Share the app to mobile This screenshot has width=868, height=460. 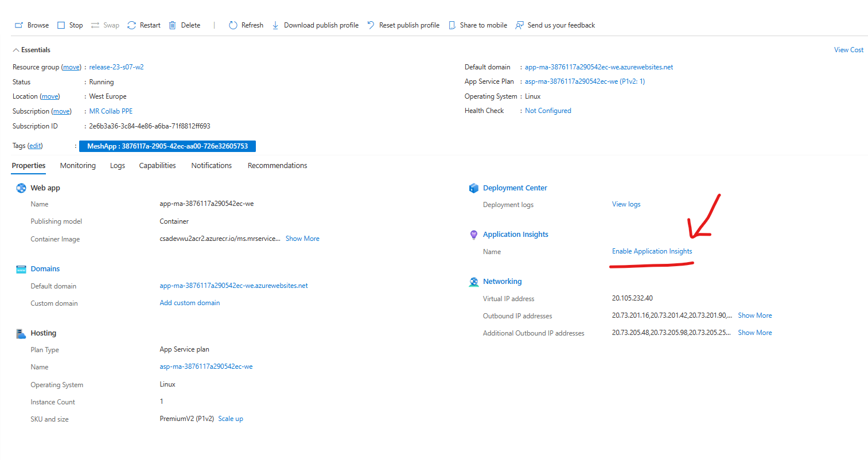pyautogui.click(x=477, y=25)
